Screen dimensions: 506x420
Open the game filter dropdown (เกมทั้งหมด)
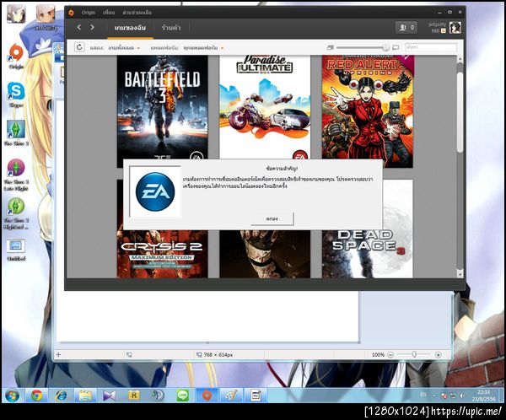(x=124, y=48)
